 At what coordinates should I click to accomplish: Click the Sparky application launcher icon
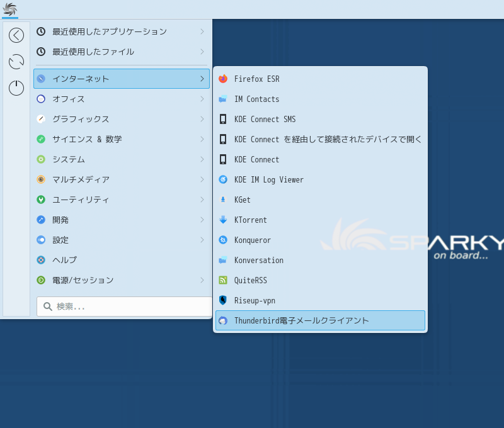pos(9,9)
